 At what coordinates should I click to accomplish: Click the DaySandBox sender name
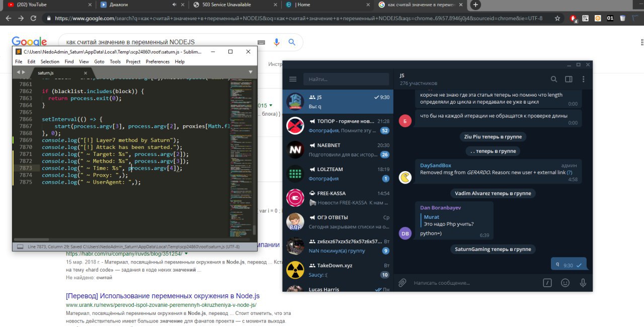(x=436, y=165)
